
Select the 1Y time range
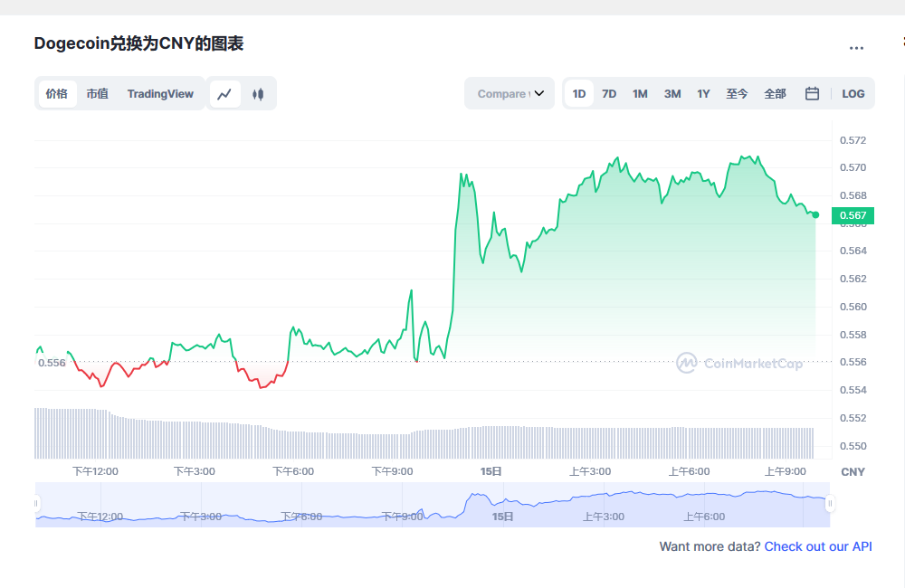pyautogui.click(x=703, y=93)
